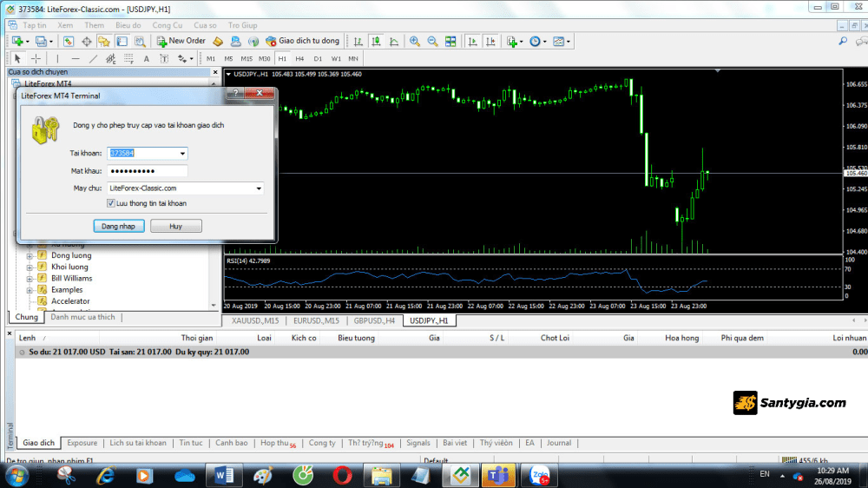Open the 'Journal' terminal tab

(558, 443)
